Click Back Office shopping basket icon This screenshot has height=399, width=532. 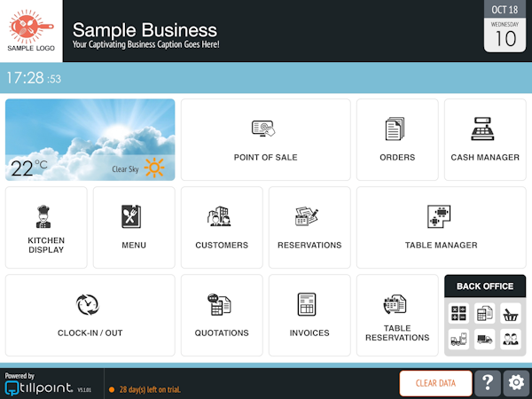click(511, 313)
